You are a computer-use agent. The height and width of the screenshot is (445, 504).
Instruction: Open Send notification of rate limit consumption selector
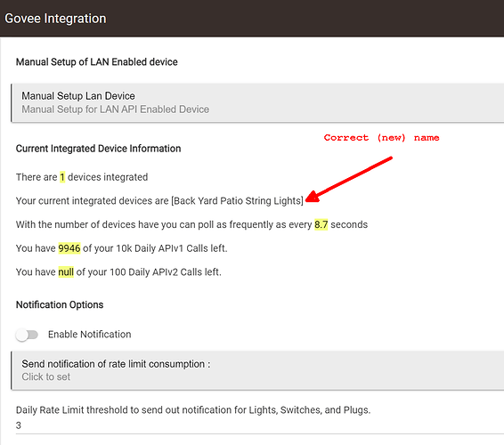click(x=257, y=370)
